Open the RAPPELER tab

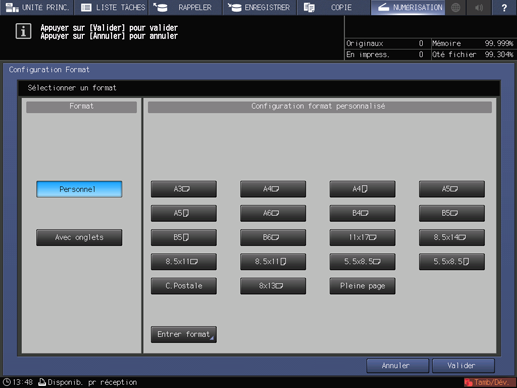coord(186,7)
